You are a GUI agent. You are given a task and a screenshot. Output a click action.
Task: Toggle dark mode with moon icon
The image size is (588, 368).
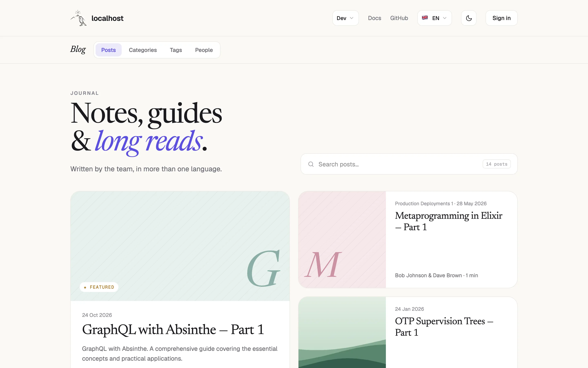click(469, 18)
